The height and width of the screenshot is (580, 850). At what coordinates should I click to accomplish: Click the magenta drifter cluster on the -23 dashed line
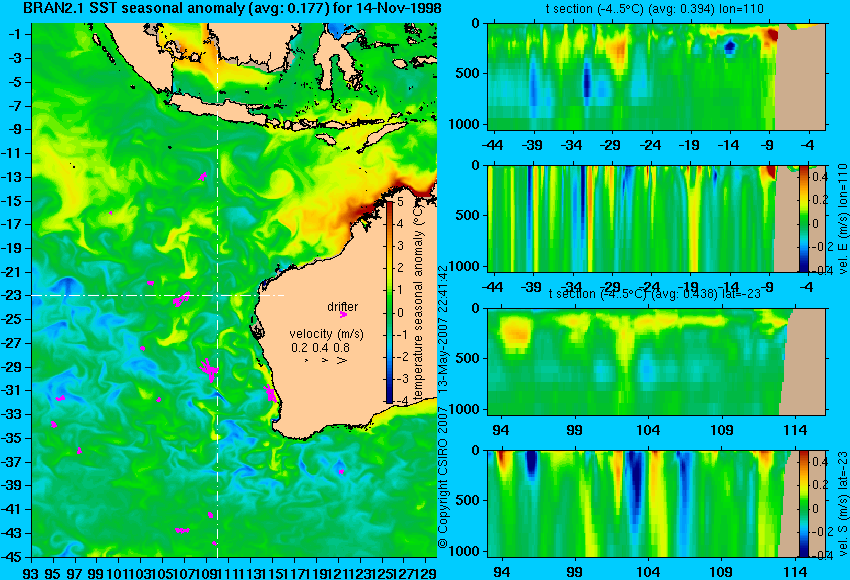(x=182, y=299)
